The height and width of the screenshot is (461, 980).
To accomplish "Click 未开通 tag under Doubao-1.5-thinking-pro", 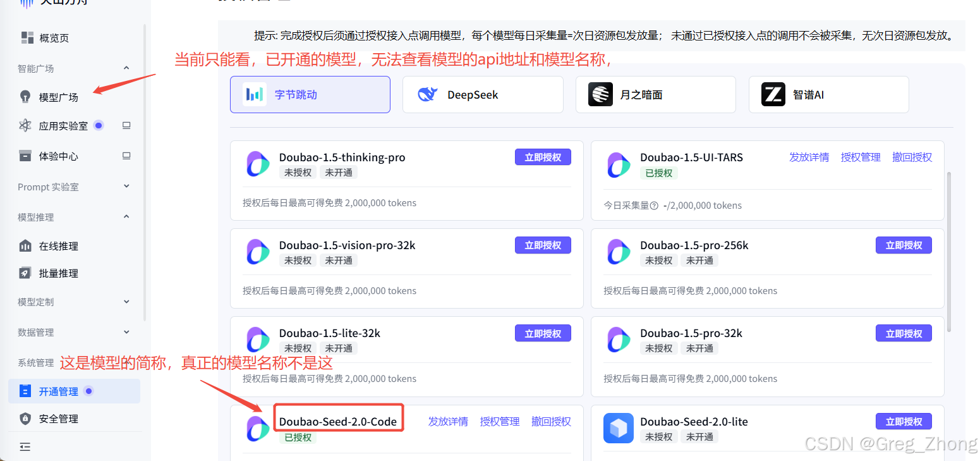I will click(339, 172).
